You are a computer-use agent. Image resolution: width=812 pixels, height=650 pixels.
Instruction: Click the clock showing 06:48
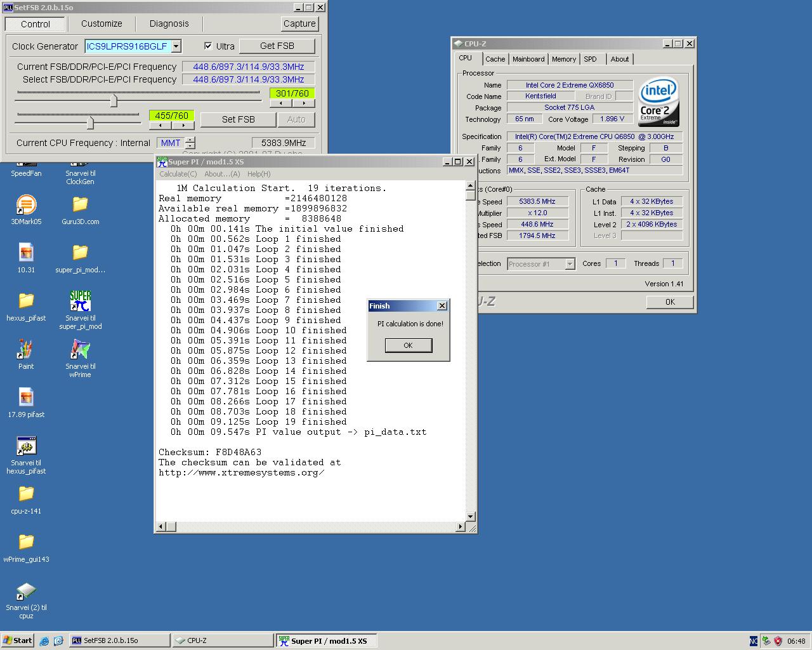pos(796,641)
